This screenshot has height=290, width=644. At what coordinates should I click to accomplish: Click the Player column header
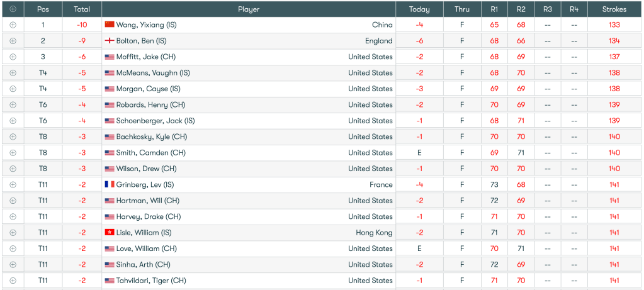pos(249,9)
